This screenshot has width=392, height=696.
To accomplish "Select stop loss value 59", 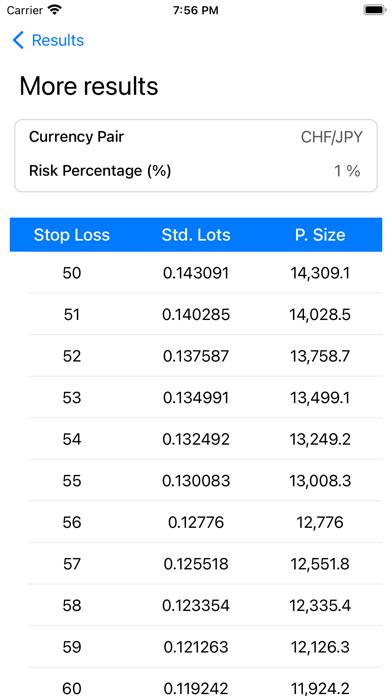I will point(71,647).
